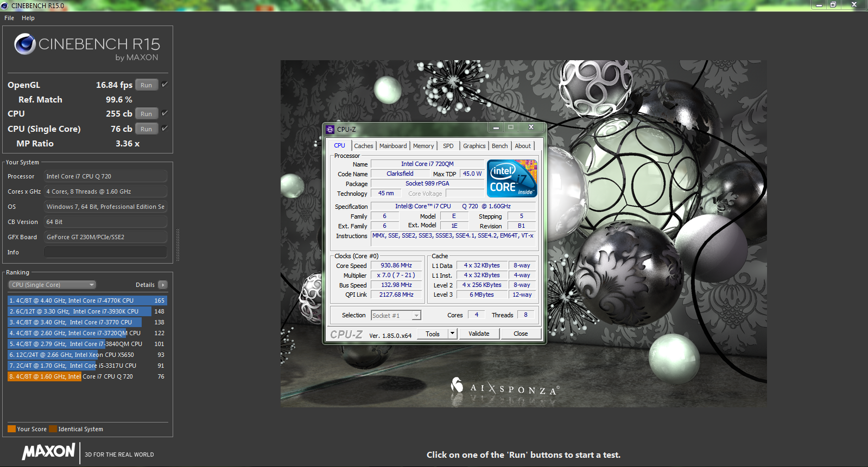Open the Tools dropdown arrow in CPU-Z
Image resolution: width=868 pixels, height=467 pixels.
(x=452, y=334)
